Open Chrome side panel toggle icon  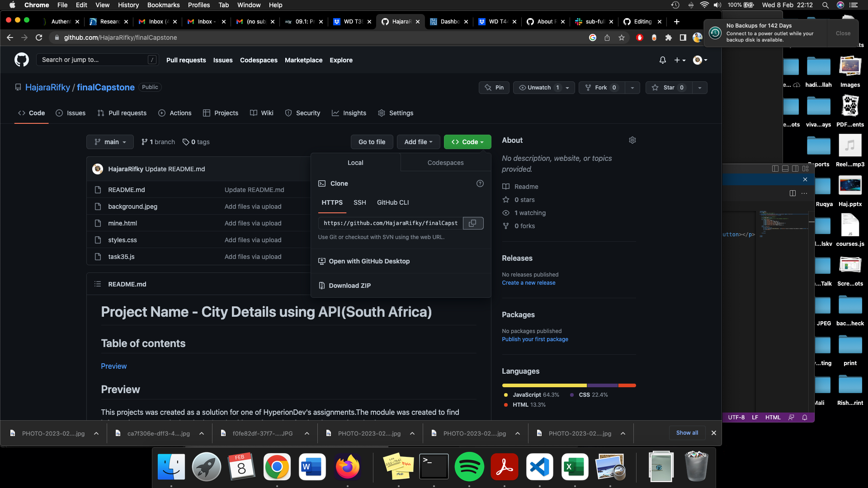(x=683, y=38)
